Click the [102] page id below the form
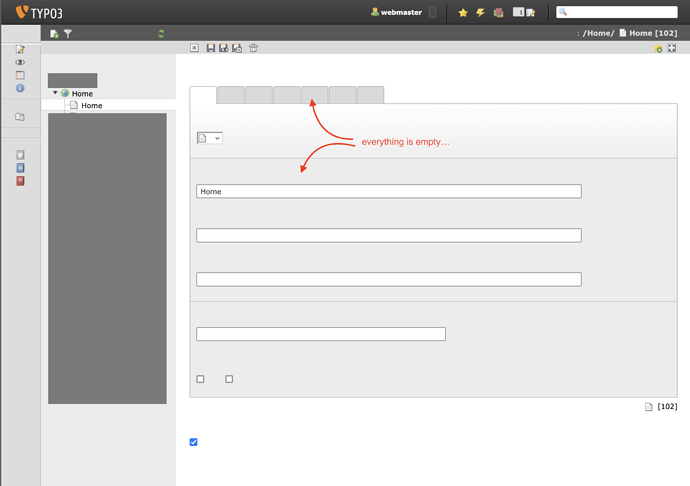This screenshot has width=690, height=486. [x=667, y=406]
